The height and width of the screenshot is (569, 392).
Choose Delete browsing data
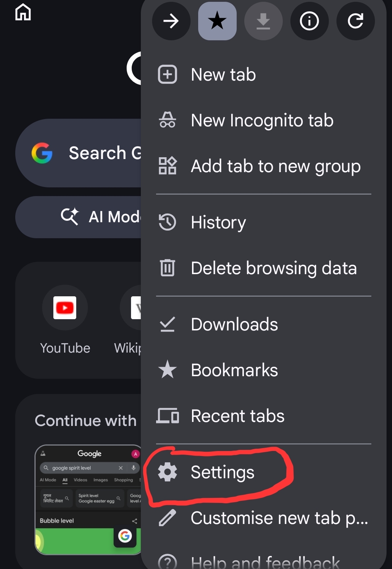pos(274,268)
